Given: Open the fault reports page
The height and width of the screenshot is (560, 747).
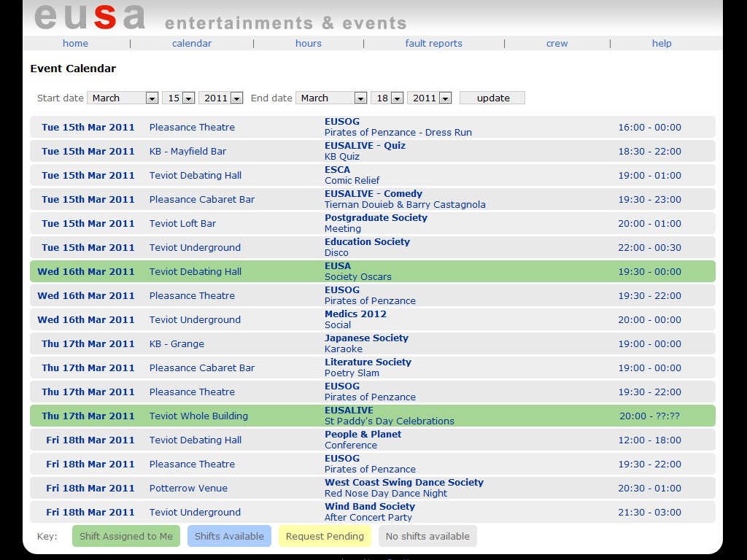Looking at the screenshot, I should click(433, 43).
